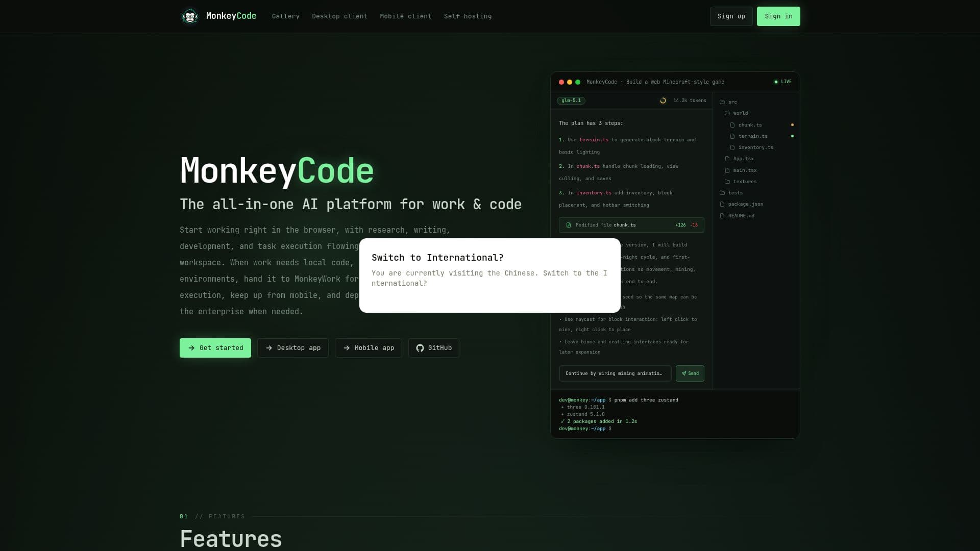
Task: Click the arrow icon in Desktop app
Action: point(269,348)
